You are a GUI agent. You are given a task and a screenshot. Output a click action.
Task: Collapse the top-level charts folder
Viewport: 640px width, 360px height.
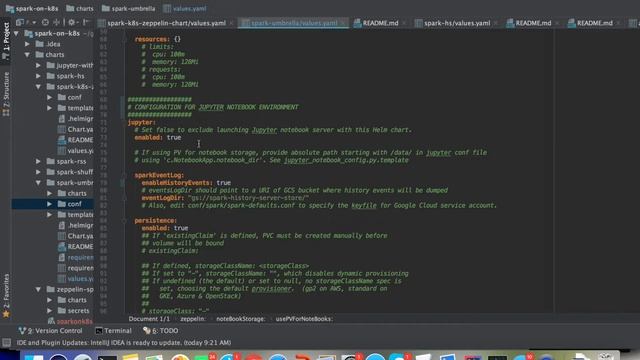[x=27, y=54]
